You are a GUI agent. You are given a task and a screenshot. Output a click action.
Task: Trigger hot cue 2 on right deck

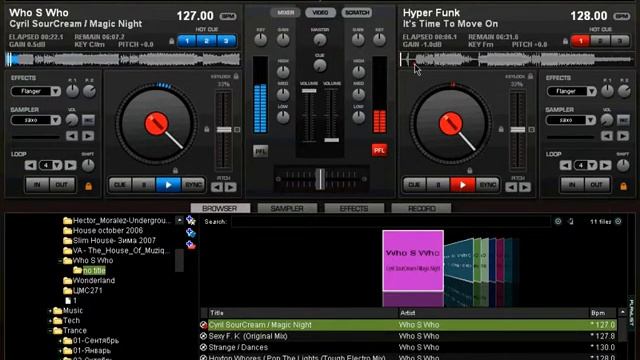pyautogui.click(x=600, y=41)
